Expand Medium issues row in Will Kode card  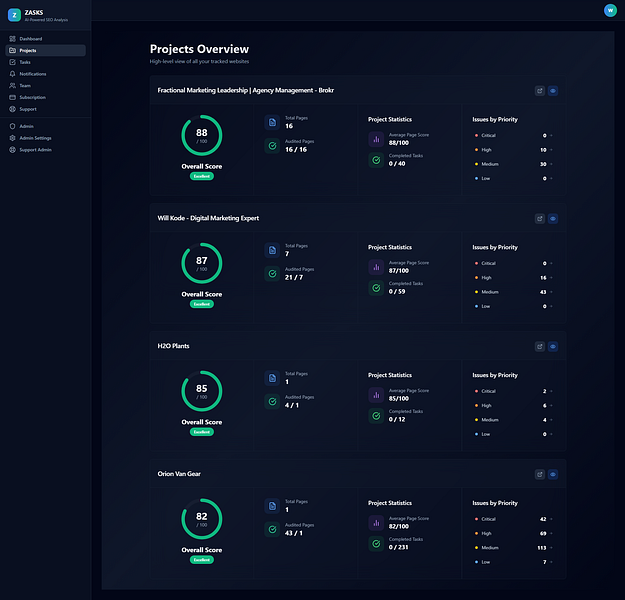514,292
